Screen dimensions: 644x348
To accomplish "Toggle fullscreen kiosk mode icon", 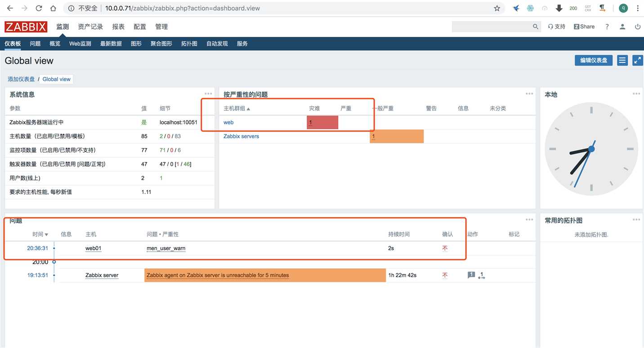I will click(x=638, y=60).
